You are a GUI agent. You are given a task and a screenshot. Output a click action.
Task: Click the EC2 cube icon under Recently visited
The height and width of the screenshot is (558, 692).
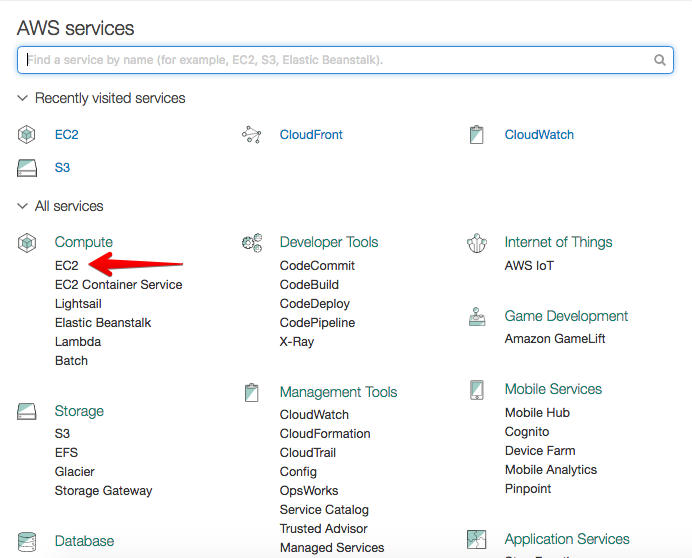click(x=26, y=134)
